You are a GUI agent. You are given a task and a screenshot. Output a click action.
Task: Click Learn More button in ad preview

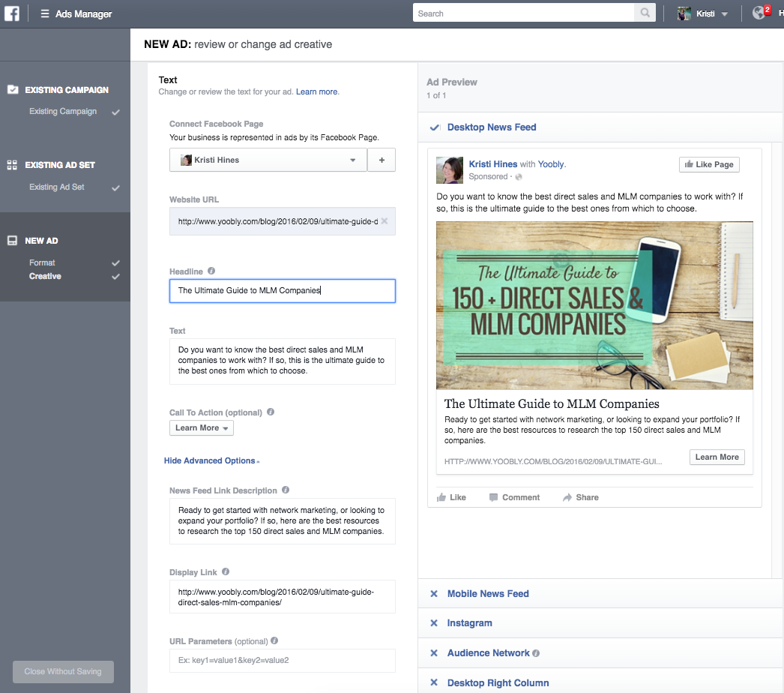coord(717,457)
